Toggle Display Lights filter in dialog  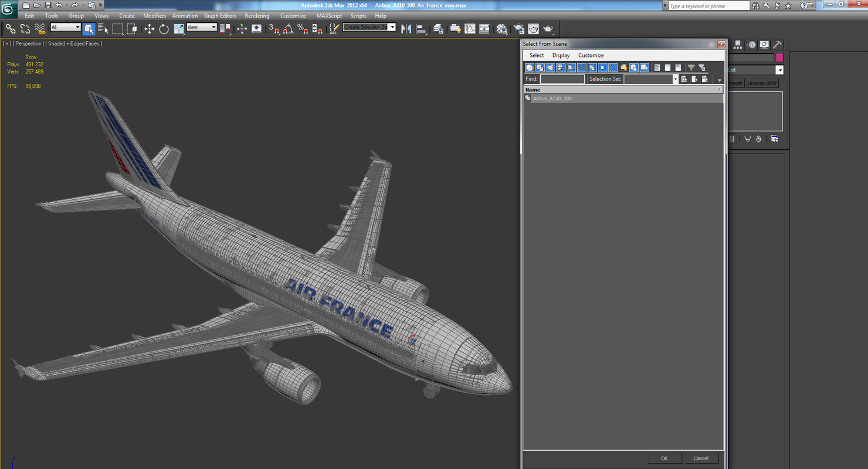tap(550, 68)
